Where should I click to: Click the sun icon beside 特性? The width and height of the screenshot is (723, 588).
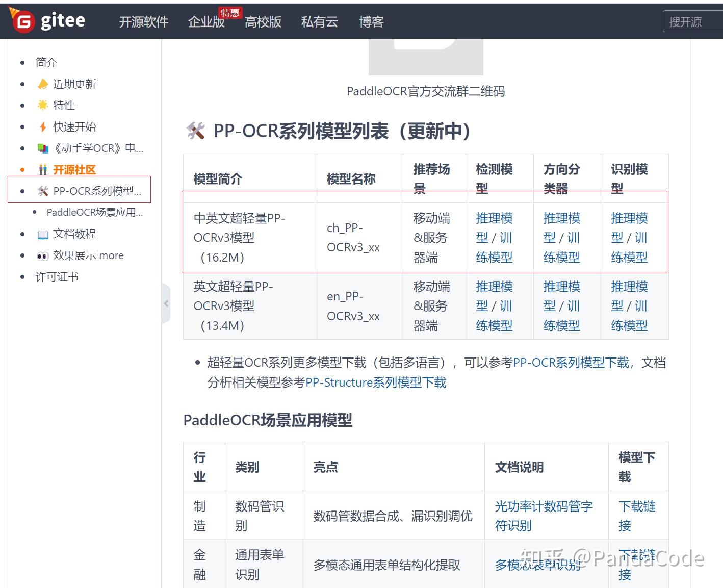pos(42,105)
